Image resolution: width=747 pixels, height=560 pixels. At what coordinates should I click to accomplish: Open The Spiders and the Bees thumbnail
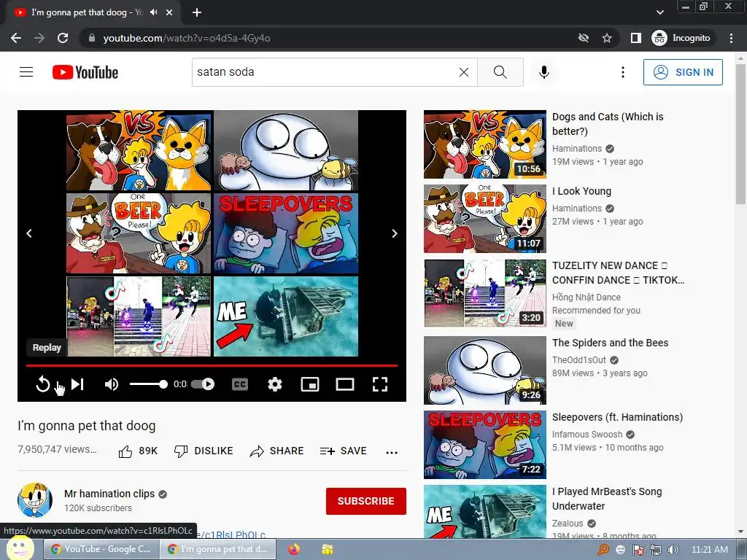[x=485, y=370]
